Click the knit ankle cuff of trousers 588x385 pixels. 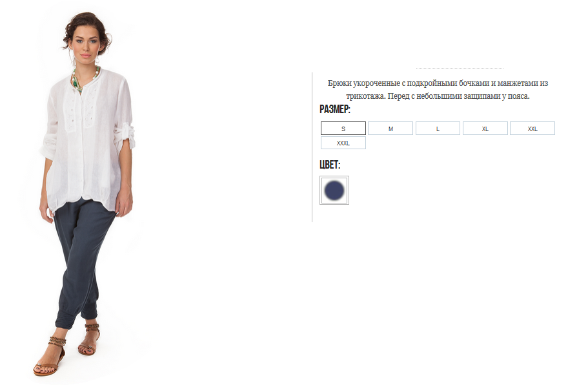[66, 322]
